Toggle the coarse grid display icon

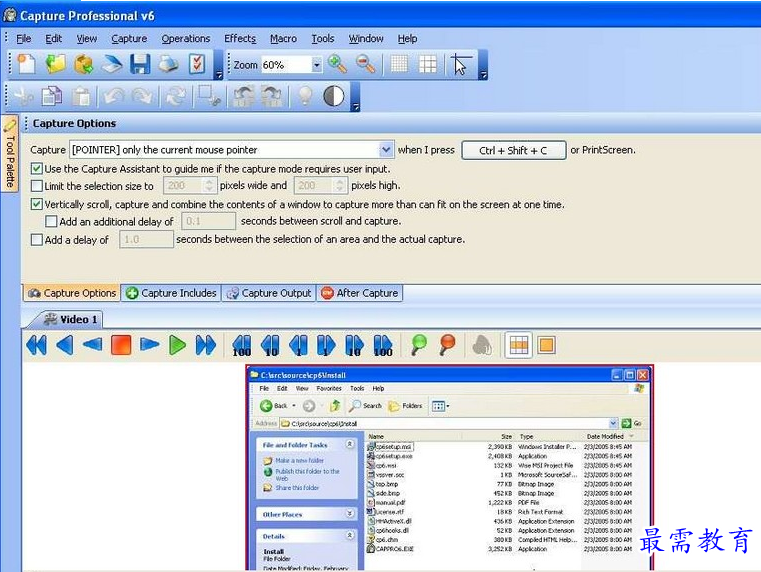tap(428, 64)
